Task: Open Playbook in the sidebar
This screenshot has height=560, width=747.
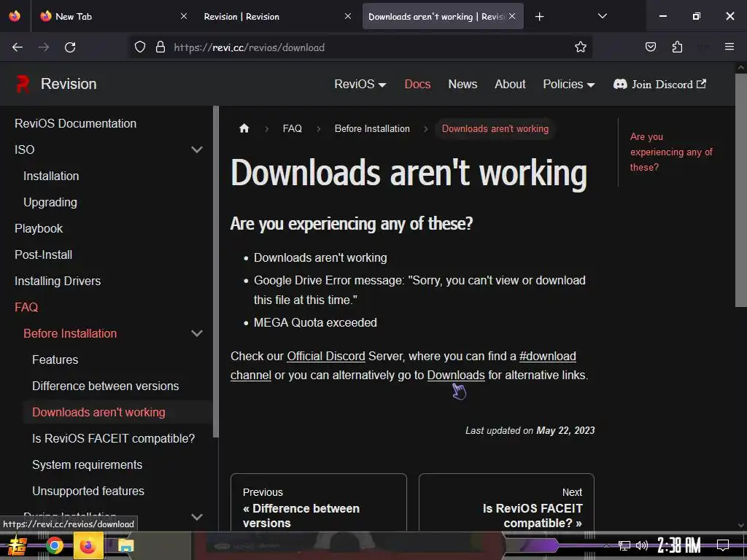Action: [x=39, y=228]
